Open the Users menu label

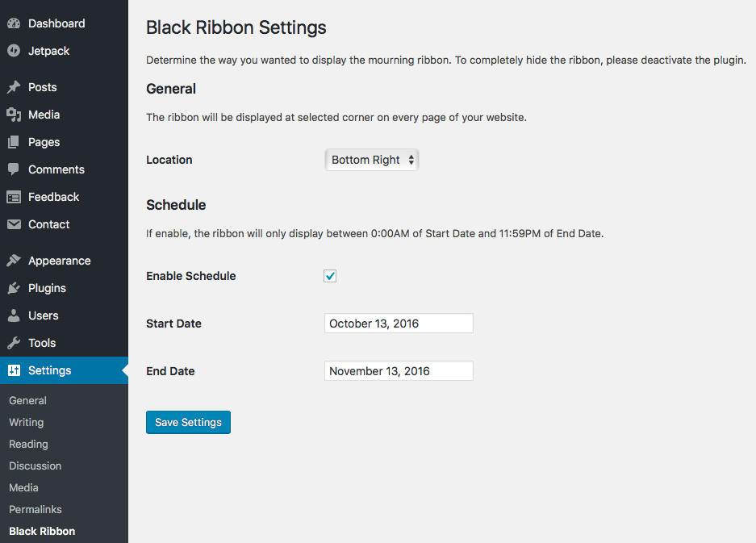click(44, 315)
